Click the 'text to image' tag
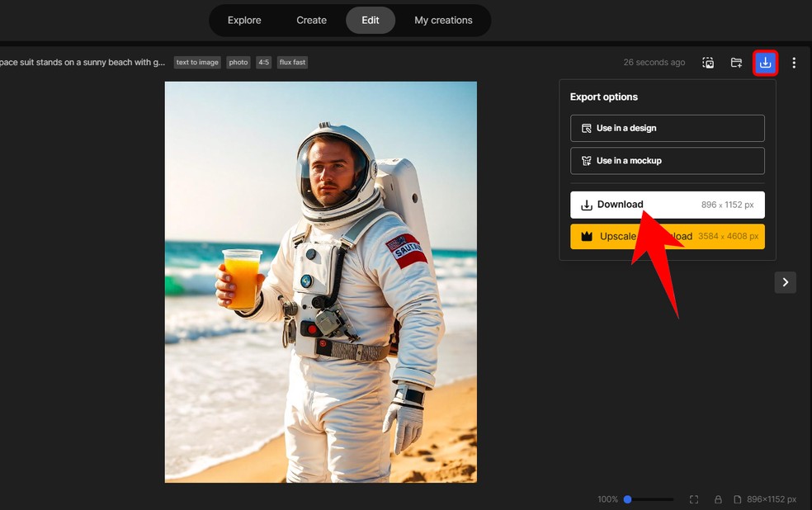This screenshot has width=812, height=510. pos(197,63)
